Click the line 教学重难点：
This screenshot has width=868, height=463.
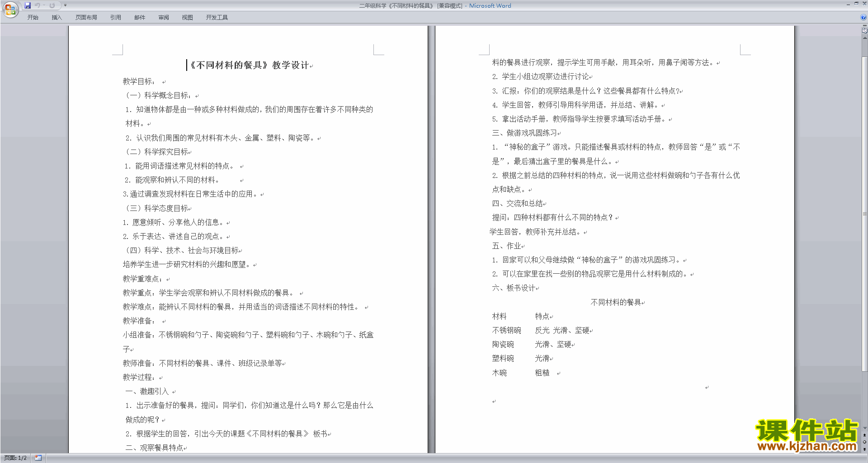(x=143, y=279)
